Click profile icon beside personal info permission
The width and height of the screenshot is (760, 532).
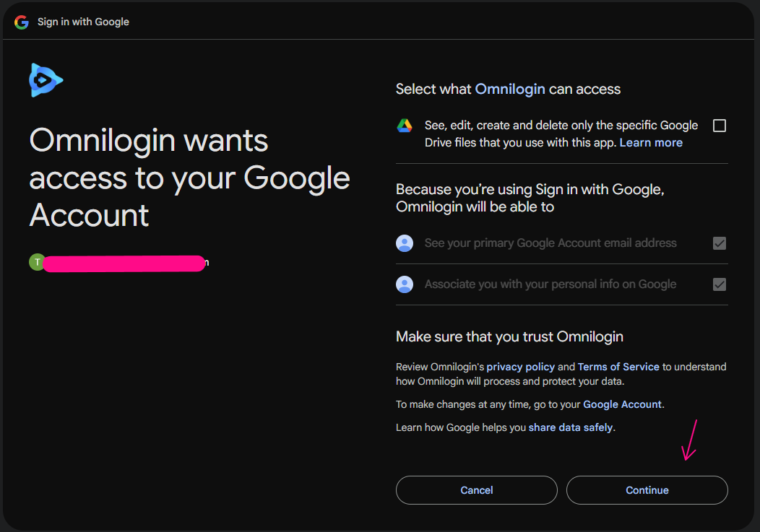(x=405, y=284)
